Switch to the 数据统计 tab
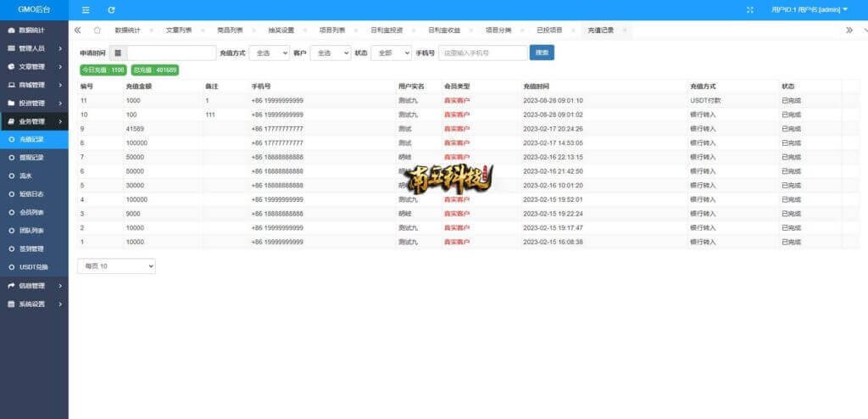Viewport: 868px width, 419px height. tap(128, 30)
